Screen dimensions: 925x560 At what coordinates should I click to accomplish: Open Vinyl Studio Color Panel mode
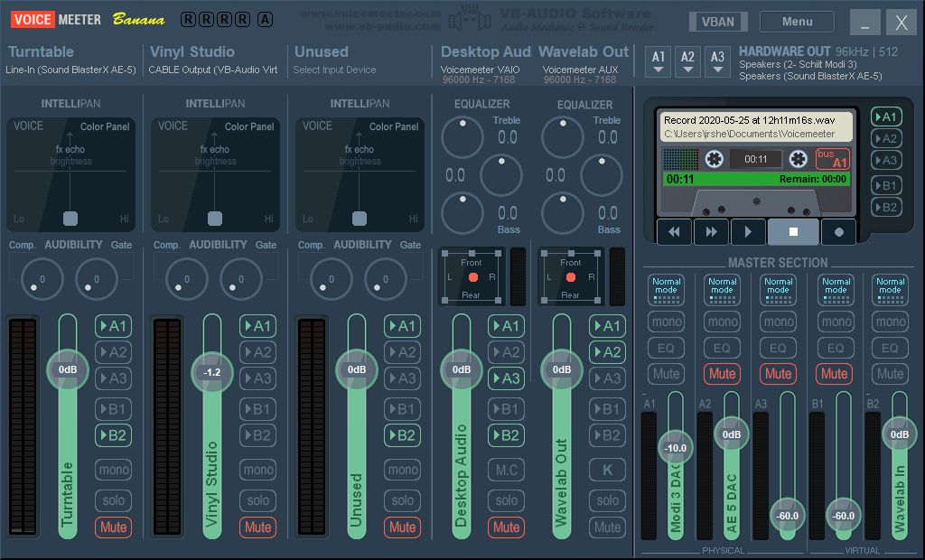click(249, 126)
